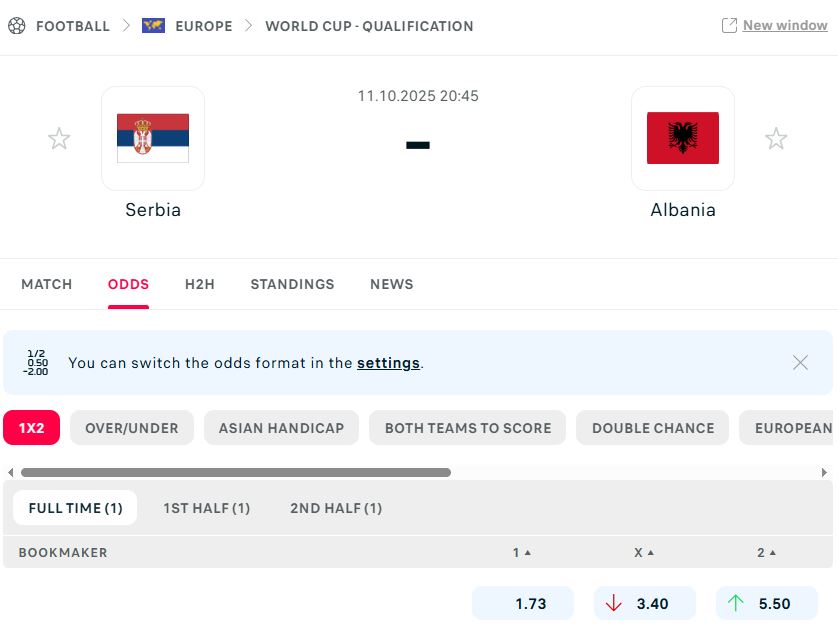This screenshot has height=635, width=838.
Task: Click the Europe flag icon
Action: pos(153,26)
